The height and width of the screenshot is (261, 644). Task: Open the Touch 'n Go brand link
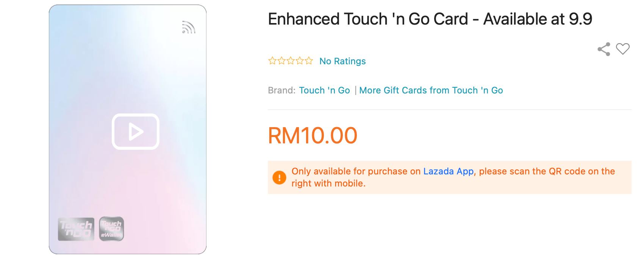[324, 90]
